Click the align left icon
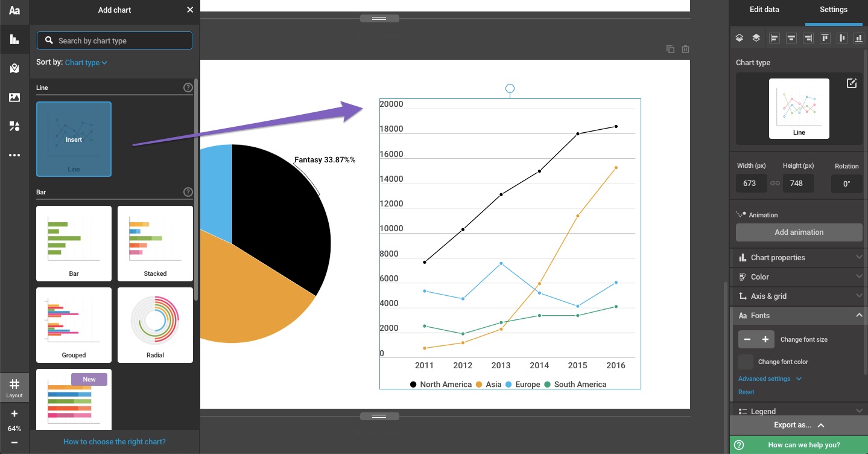 tap(775, 38)
